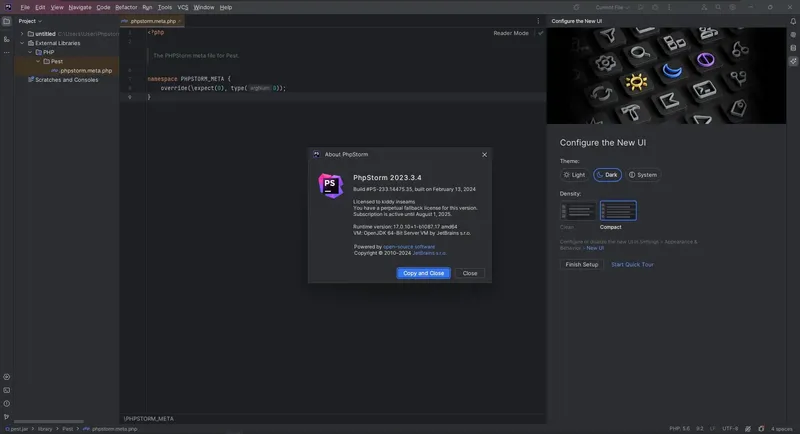Image resolution: width=800 pixels, height=434 pixels.
Task: Open the Notifications bell icon
Action: [x=793, y=21]
